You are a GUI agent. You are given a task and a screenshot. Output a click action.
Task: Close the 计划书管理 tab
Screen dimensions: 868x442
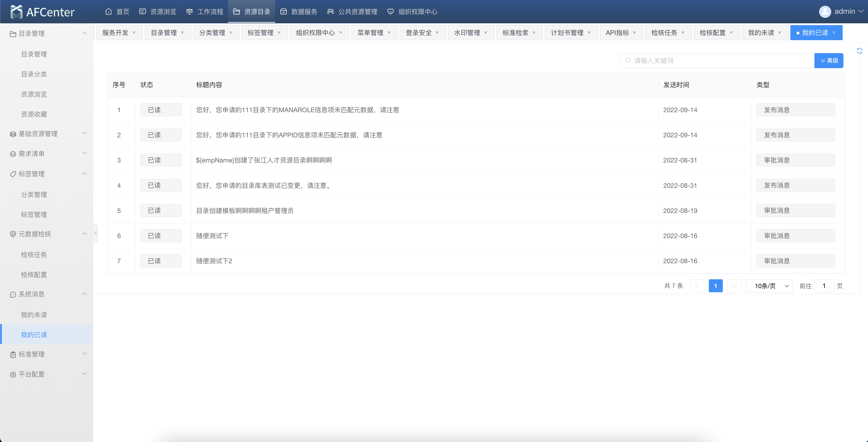tap(589, 33)
